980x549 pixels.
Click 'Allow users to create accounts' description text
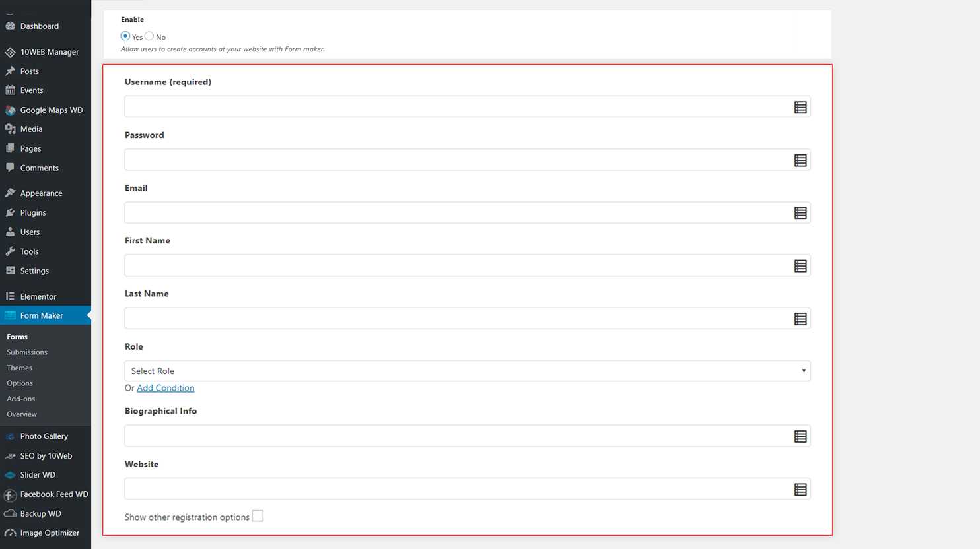[223, 49]
